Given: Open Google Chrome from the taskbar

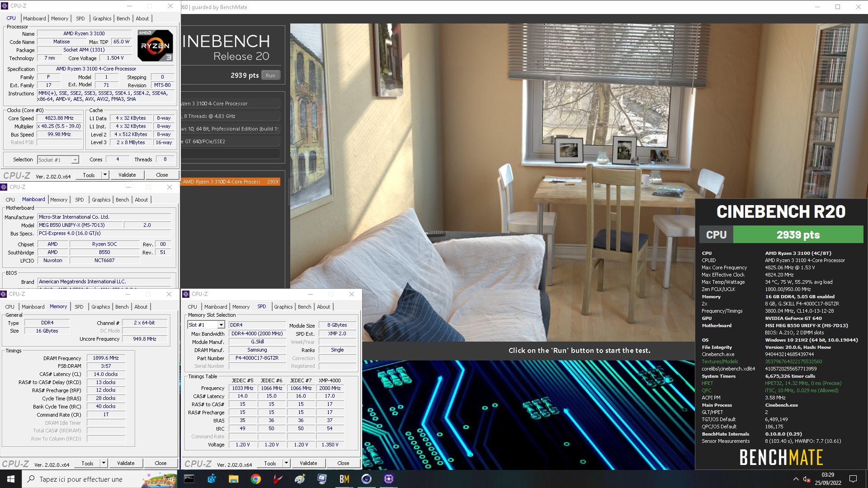Looking at the screenshot, I should [256, 479].
